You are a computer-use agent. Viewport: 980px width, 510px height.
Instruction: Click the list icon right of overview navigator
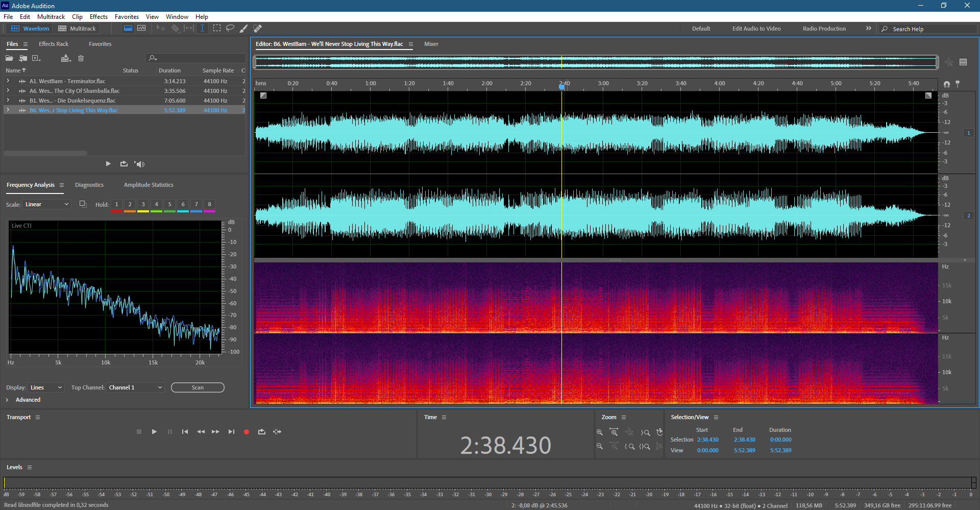point(963,62)
